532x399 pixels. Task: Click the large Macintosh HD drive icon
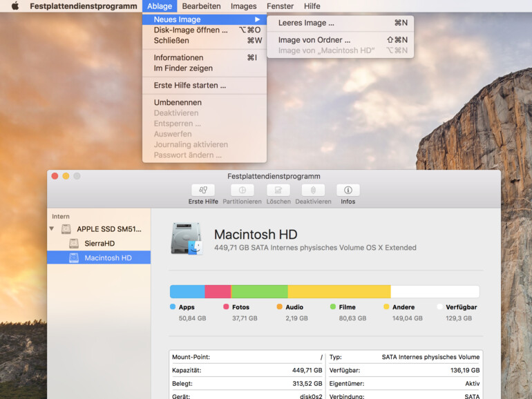click(187, 239)
